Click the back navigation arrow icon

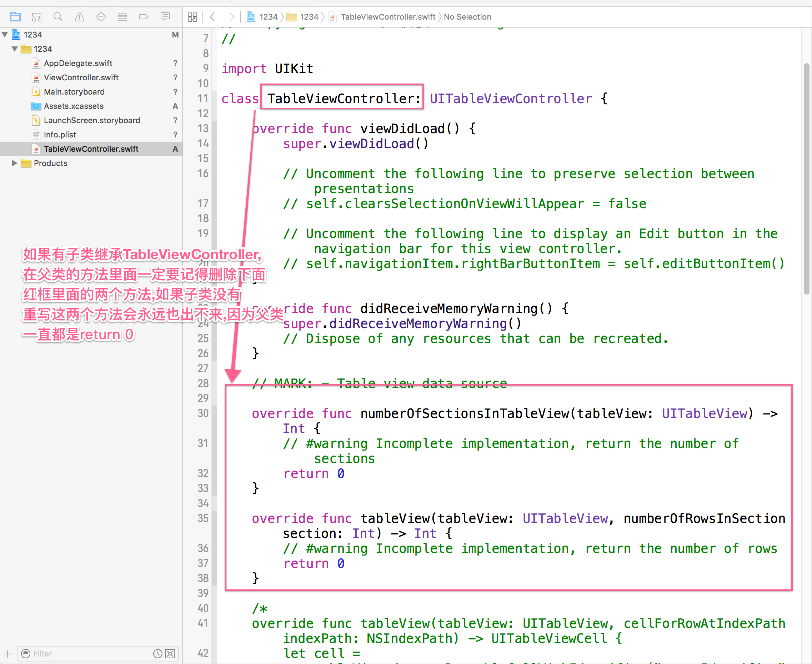coord(213,17)
